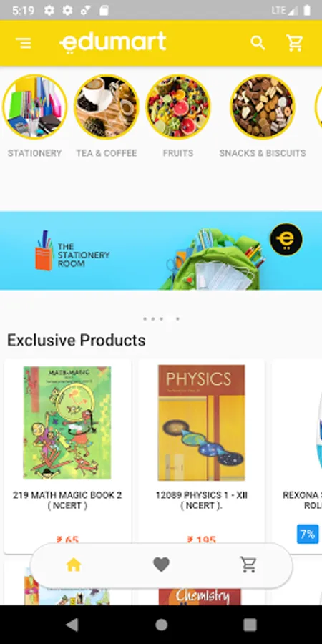Open the Chemistry book thumbnail
This screenshot has width=322, height=644.
coord(200,596)
